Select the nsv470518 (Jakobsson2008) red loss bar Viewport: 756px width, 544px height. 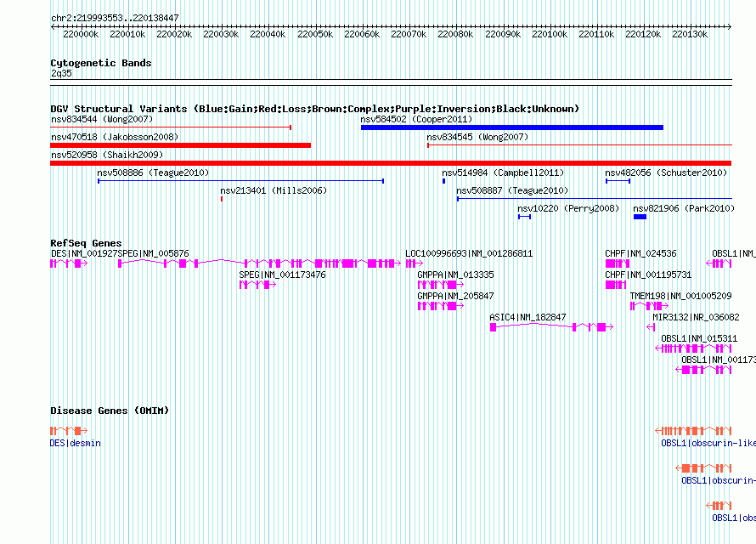point(180,145)
